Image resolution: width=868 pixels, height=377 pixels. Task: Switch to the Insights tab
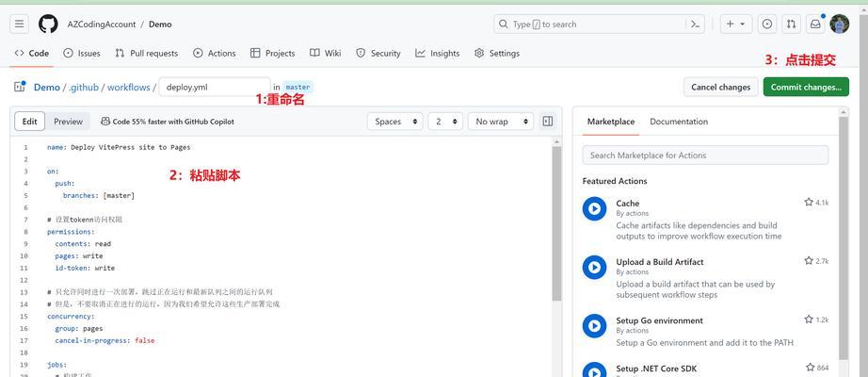[438, 53]
